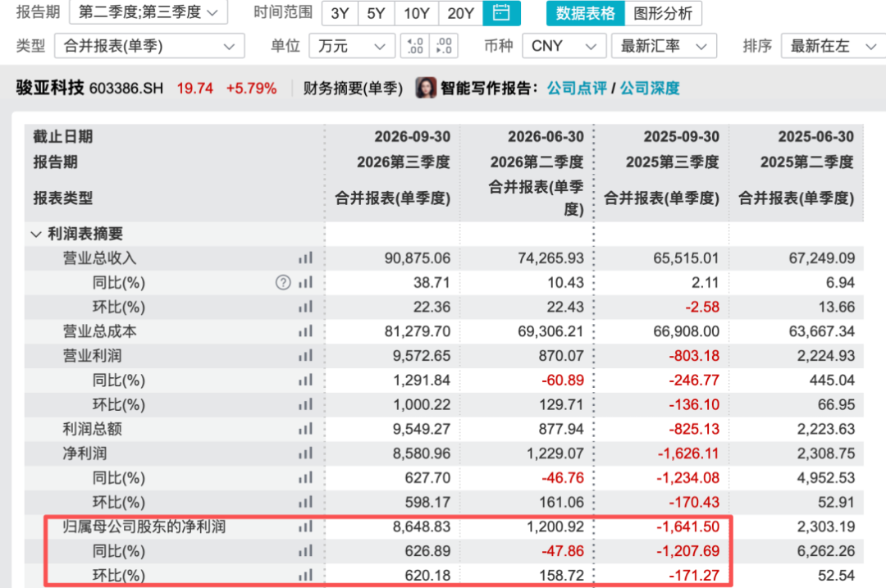Select cell 6,262.26 in 归属母公司 同比

(x=826, y=551)
